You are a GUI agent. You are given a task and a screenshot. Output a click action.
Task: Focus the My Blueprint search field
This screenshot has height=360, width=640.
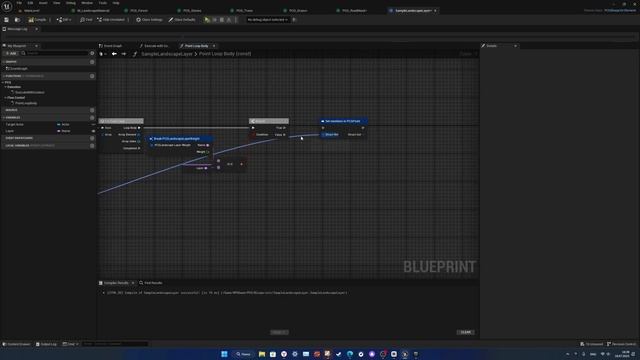[55, 53]
